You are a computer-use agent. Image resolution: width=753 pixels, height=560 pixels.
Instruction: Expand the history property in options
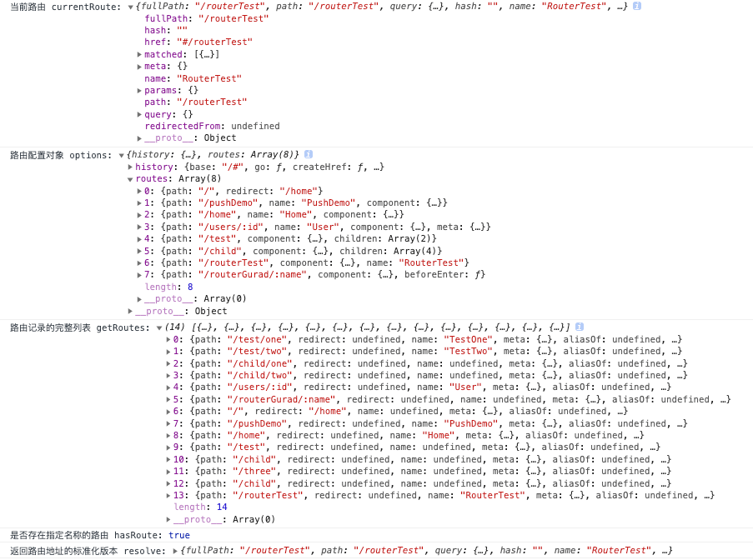130,167
